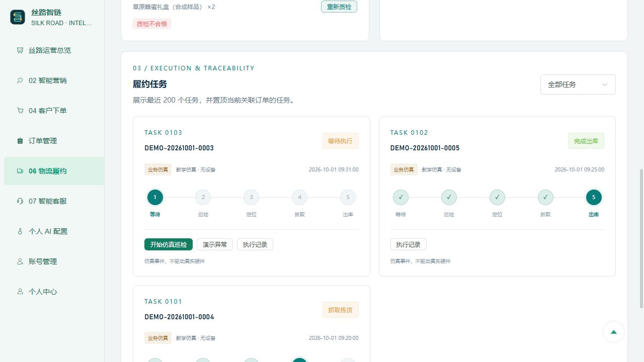This screenshot has width=644, height=362.
Task: Click order number DEMO-20261001-0005
Action: [425, 148]
